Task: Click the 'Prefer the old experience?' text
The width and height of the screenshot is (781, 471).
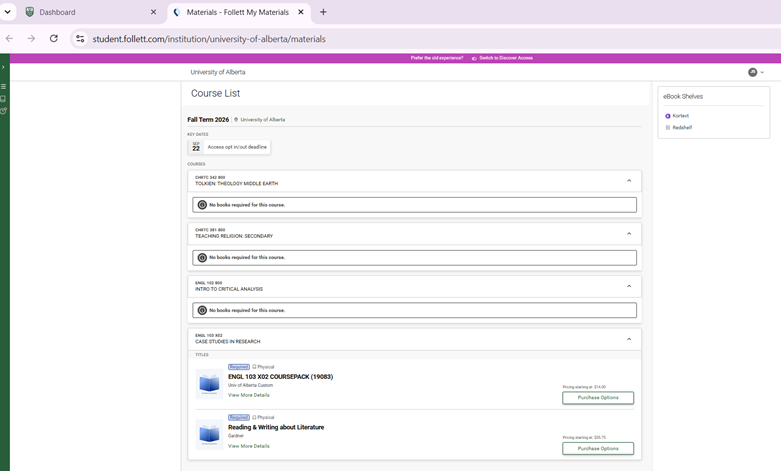Action: tap(437, 58)
